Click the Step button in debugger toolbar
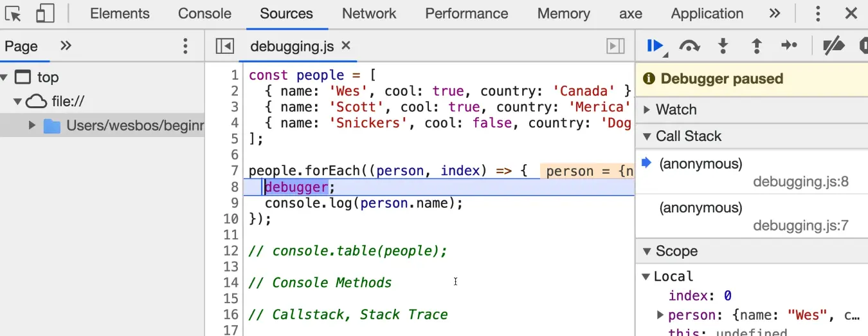868x336 pixels. (x=789, y=46)
